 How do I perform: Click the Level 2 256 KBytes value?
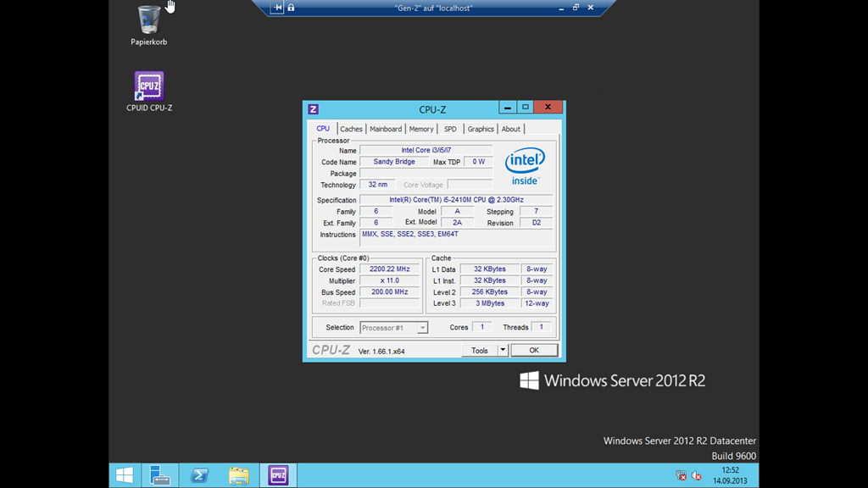489,291
